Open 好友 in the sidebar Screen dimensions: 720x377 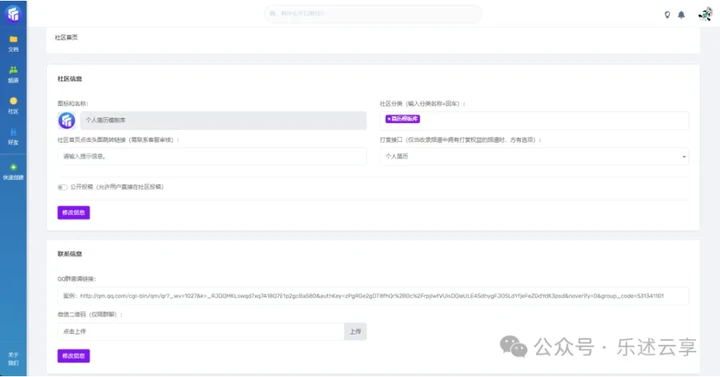tap(13, 136)
